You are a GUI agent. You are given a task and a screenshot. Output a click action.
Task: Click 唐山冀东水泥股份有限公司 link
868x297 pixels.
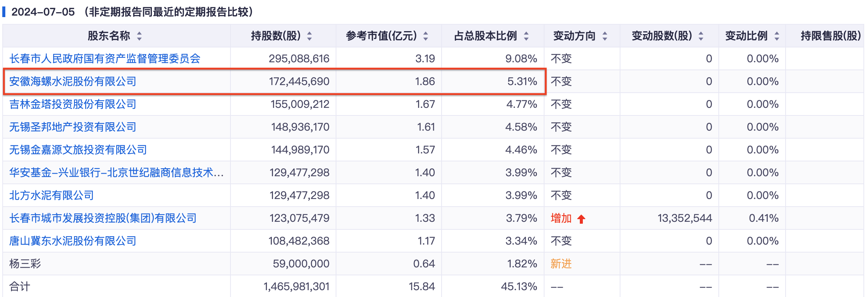coord(73,241)
